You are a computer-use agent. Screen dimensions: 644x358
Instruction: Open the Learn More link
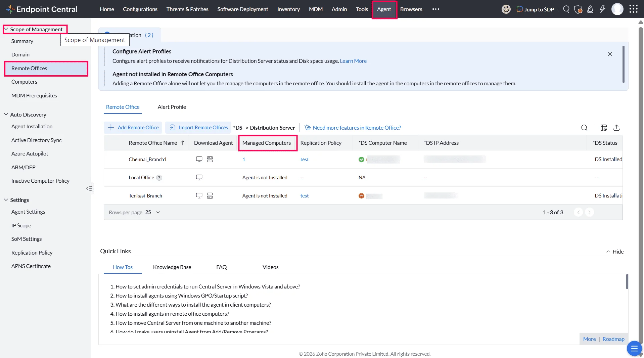353,61
